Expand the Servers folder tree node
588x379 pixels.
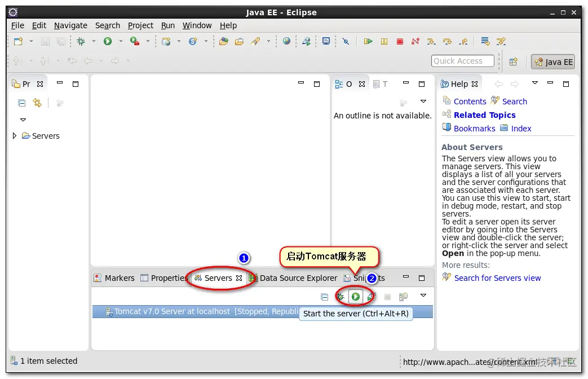pyautogui.click(x=15, y=135)
